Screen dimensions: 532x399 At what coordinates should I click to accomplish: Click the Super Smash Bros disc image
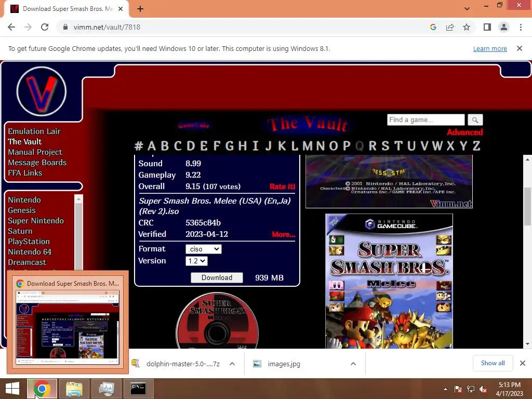pyautogui.click(x=217, y=321)
